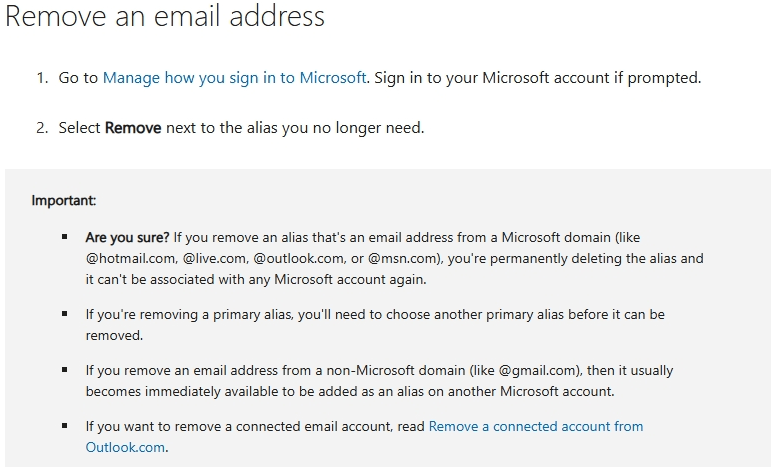771x467 pixels.
Task: Click the list number 1 marker
Action: pyautogui.click(x=42, y=77)
